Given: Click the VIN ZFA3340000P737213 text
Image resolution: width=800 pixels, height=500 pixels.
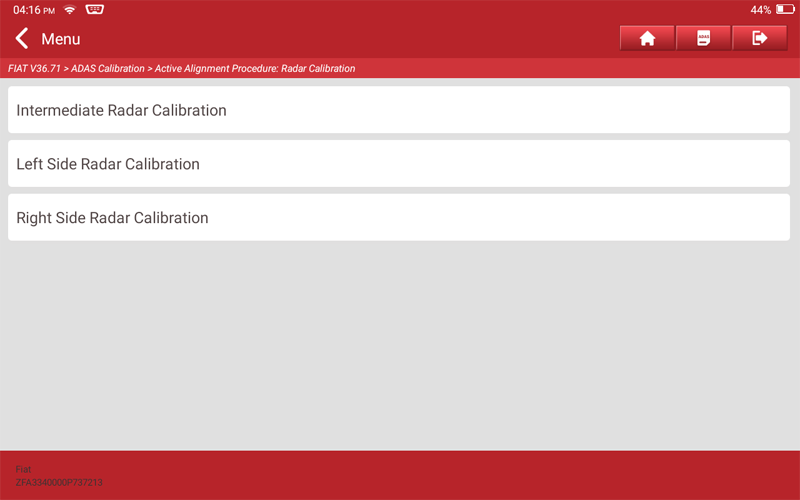Looking at the screenshot, I should pos(59,482).
